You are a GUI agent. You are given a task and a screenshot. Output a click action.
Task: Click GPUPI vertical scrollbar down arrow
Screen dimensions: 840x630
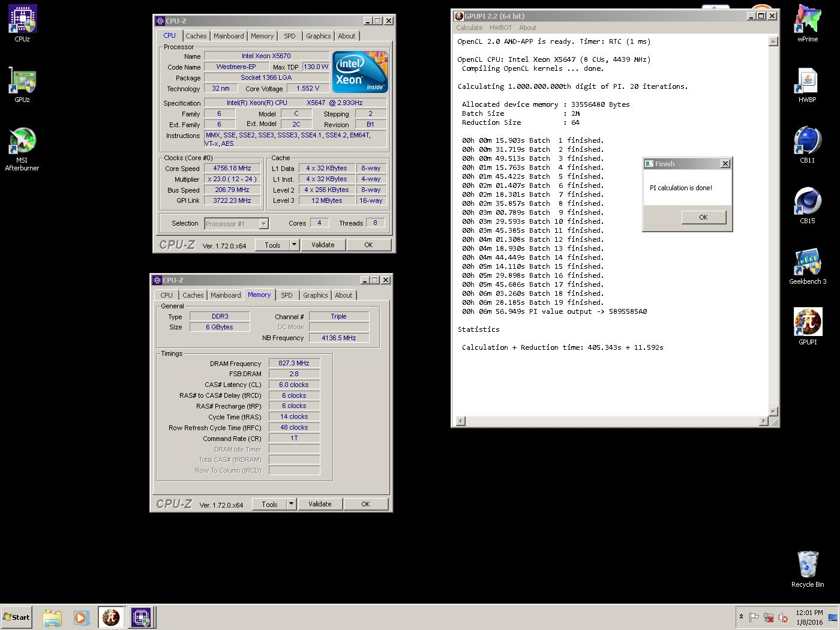773,412
